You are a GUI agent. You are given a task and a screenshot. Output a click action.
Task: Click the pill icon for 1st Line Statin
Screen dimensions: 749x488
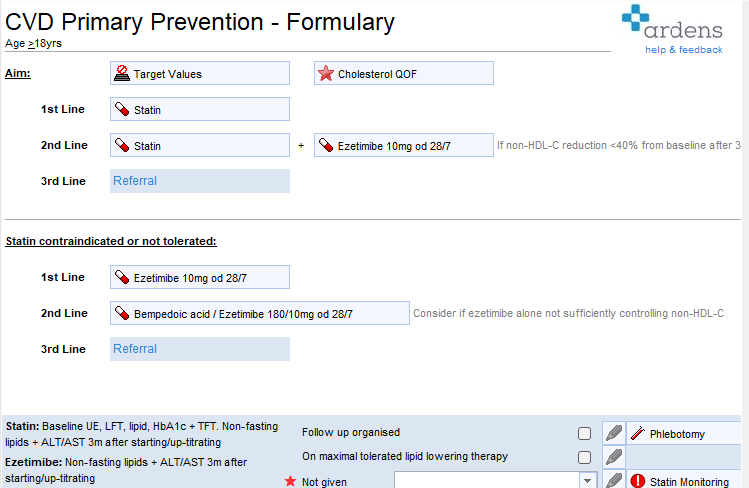[x=122, y=109]
